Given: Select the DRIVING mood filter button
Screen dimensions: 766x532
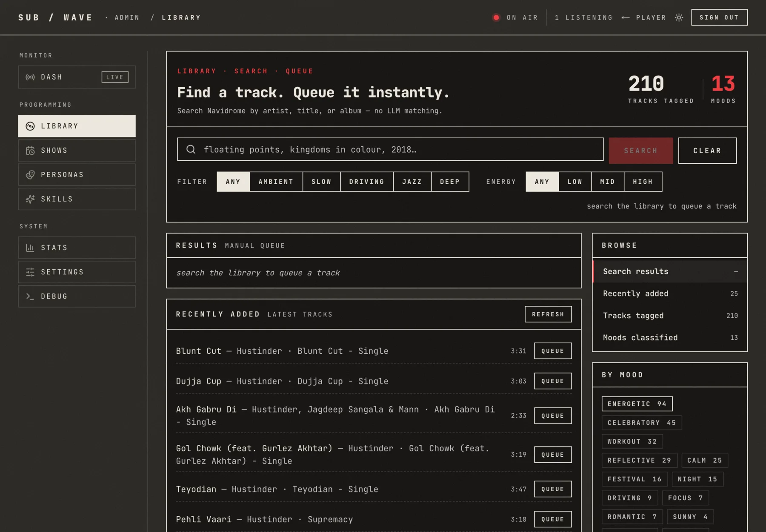Looking at the screenshot, I should point(367,182).
